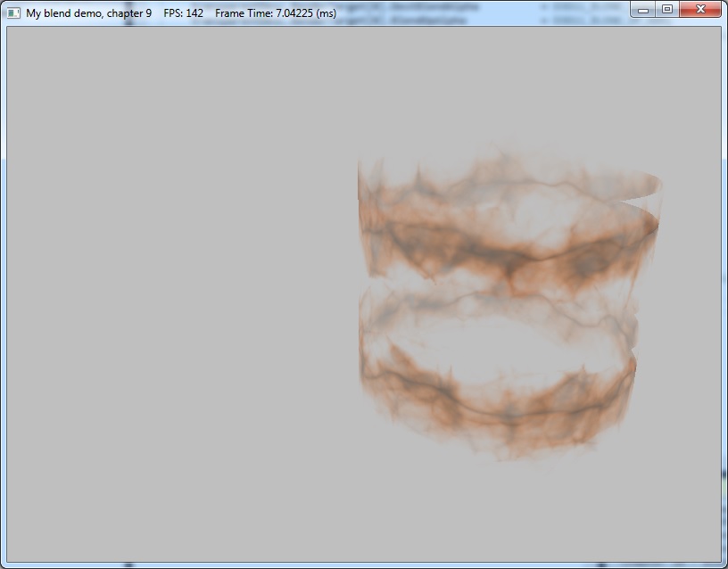728x569 pixels.
Task: Click the right edge of lower cylinder
Action: 632,366
